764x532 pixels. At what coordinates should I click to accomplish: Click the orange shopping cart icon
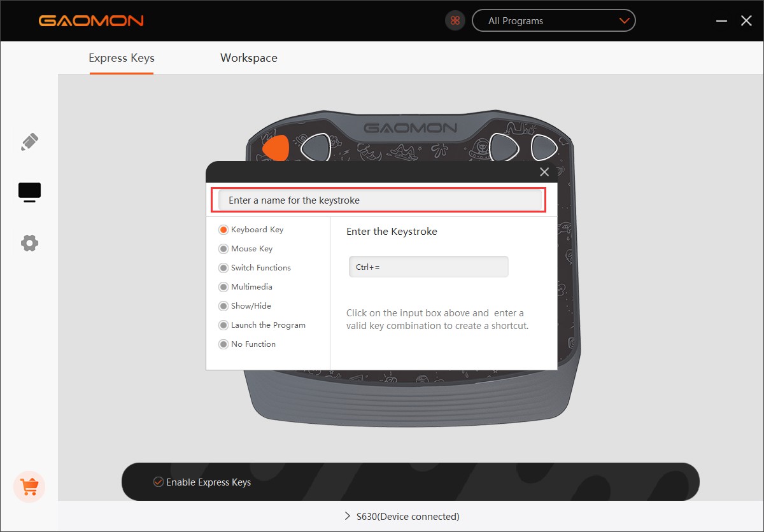click(29, 487)
